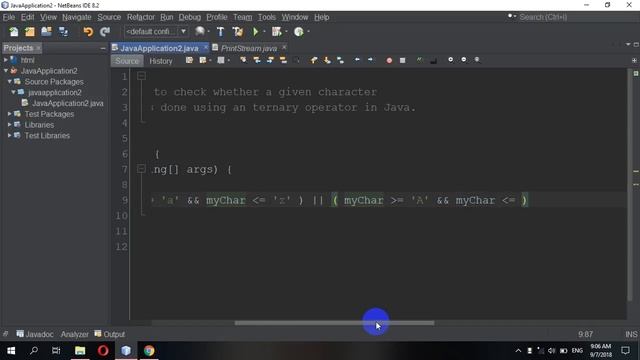Click the Clean and Build icon
The width and height of the screenshot is (640, 360).
tap(238, 32)
